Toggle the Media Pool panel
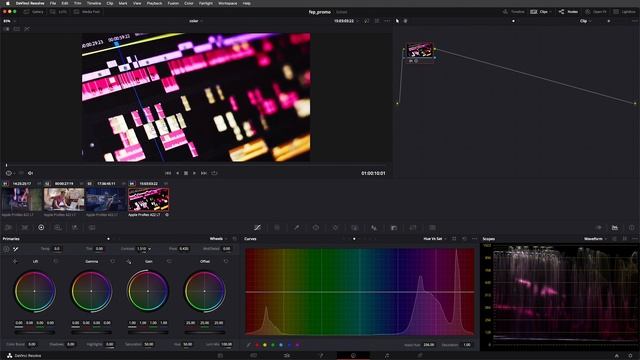This screenshot has height=360, width=640. pos(87,12)
